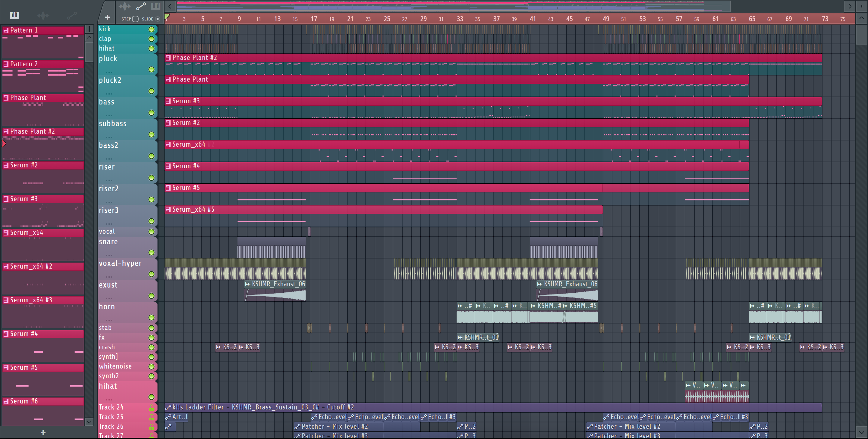This screenshot has height=439, width=868.
Task: Click the lock icon on Track 26
Action: point(151,427)
